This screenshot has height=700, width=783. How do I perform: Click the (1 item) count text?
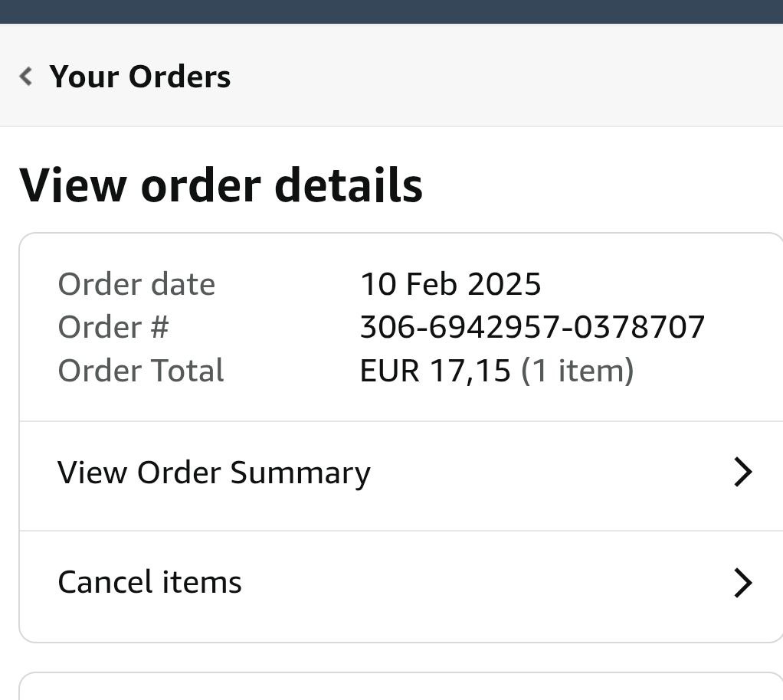pyautogui.click(x=577, y=371)
